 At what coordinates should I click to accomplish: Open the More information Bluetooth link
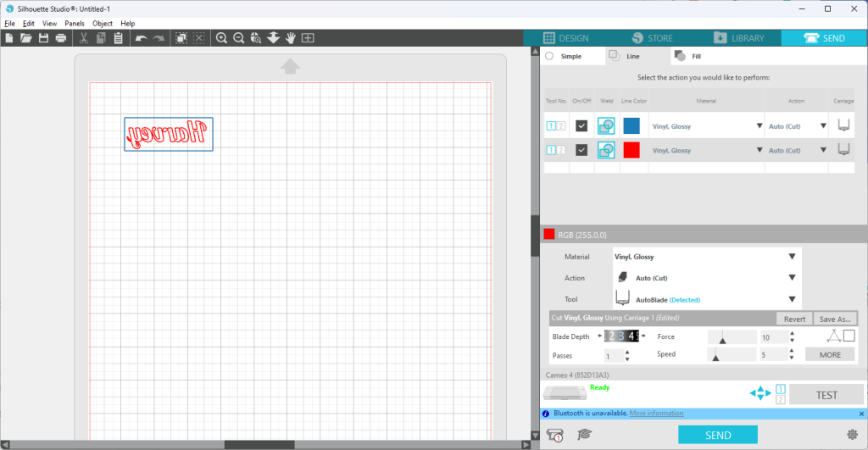pos(657,414)
